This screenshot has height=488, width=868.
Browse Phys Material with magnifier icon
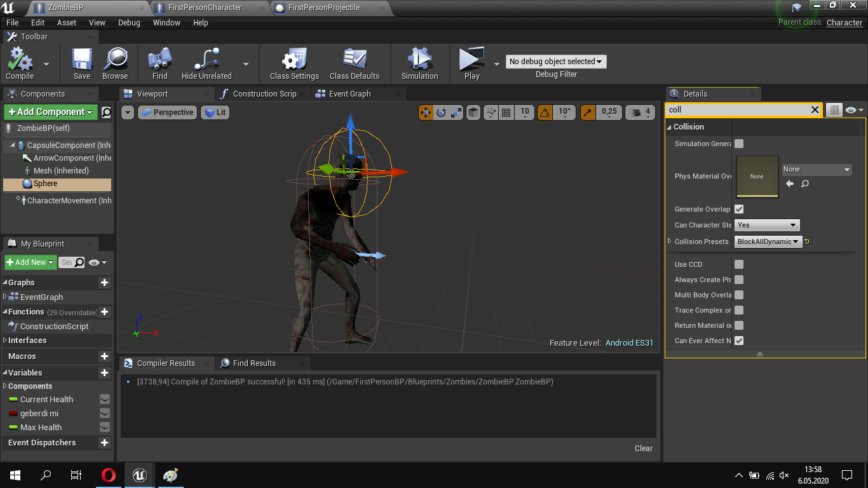tap(805, 184)
